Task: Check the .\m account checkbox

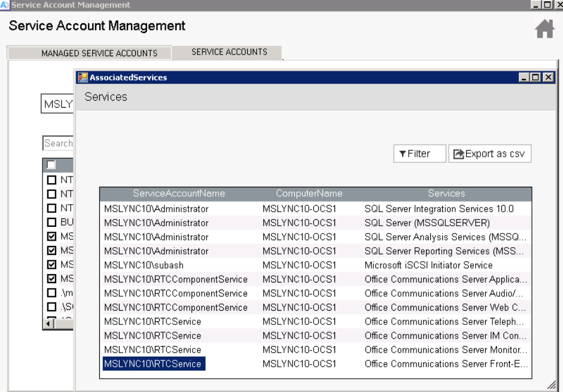Action: [51, 293]
